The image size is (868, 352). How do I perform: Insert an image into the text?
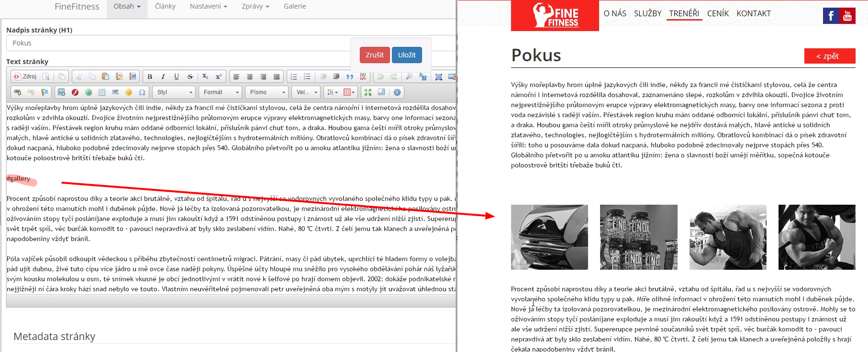[x=61, y=92]
